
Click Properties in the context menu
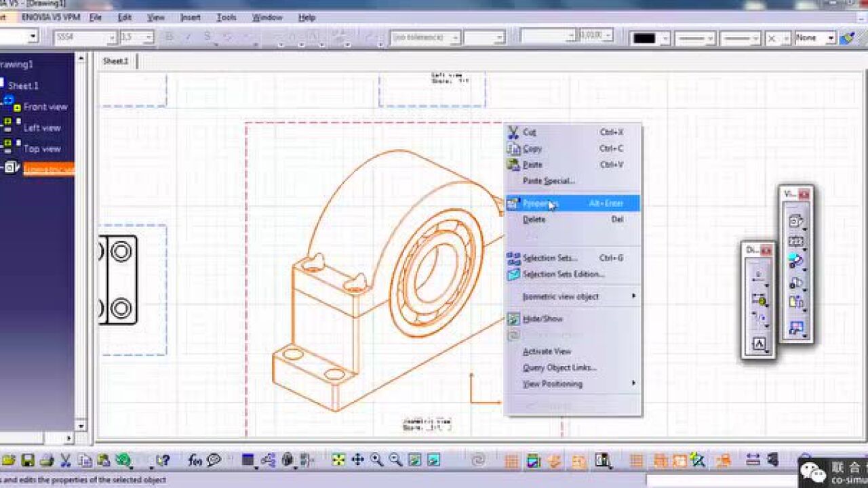(x=541, y=203)
